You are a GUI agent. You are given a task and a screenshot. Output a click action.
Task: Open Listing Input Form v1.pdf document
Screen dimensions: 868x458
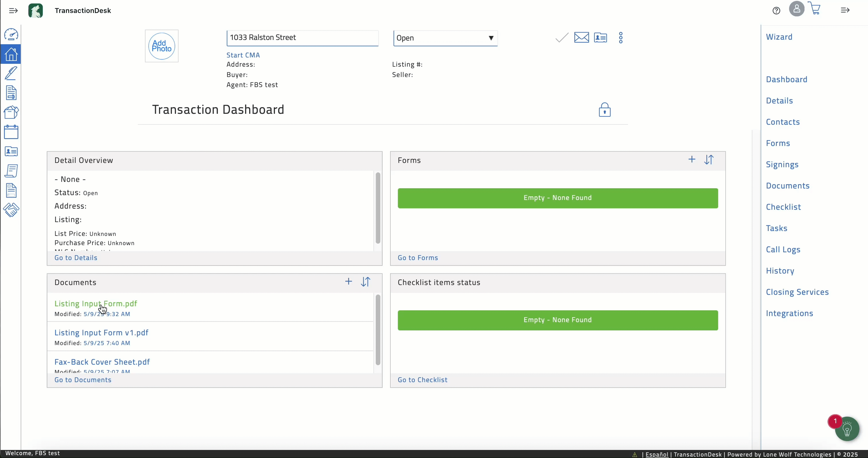pyautogui.click(x=101, y=333)
